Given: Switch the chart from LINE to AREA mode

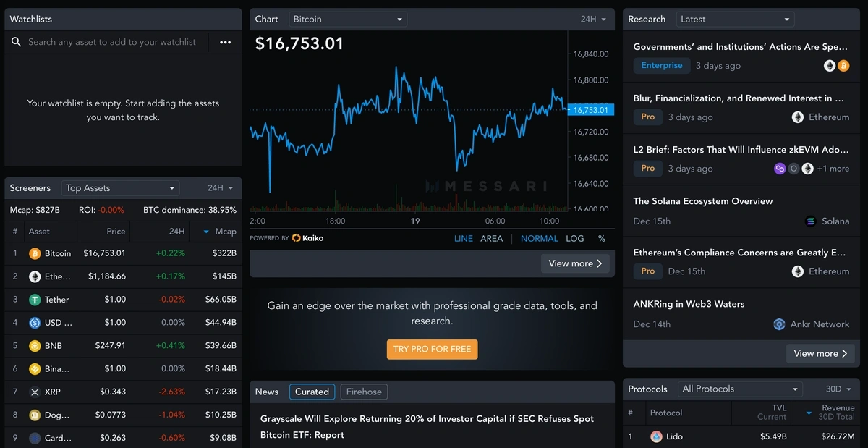Looking at the screenshot, I should click(492, 237).
